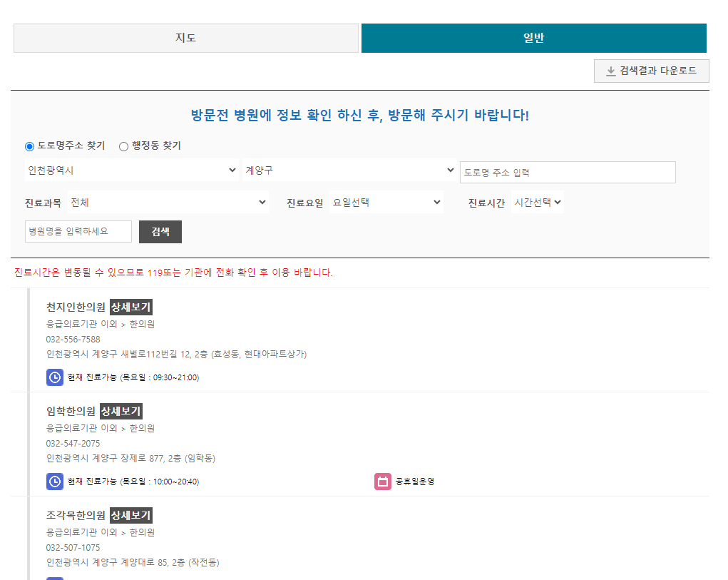This screenshot has width=728, height=580.
Task: Click the 공휴일운영 label
Action: coord(414,482)
